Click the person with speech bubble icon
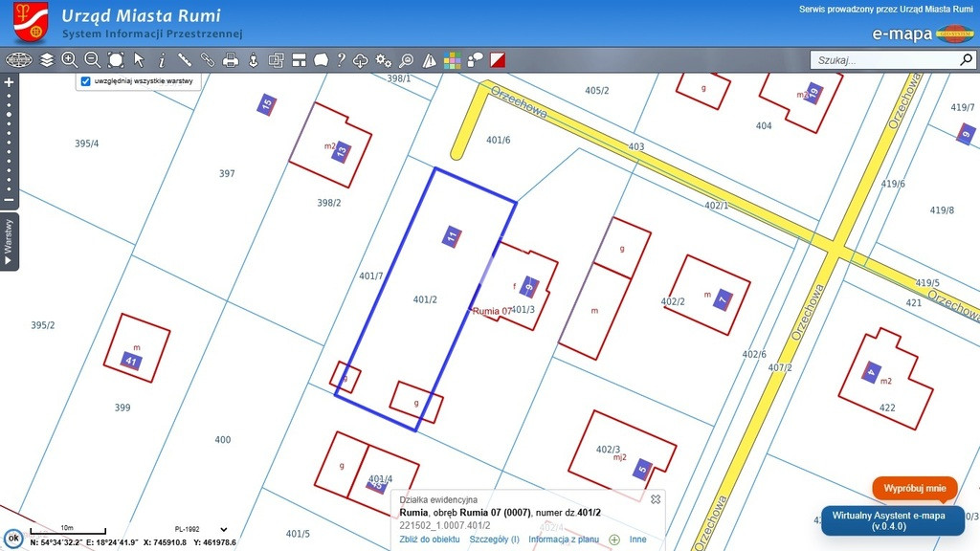This screenshot has width=980, height=551. (475, 60)
